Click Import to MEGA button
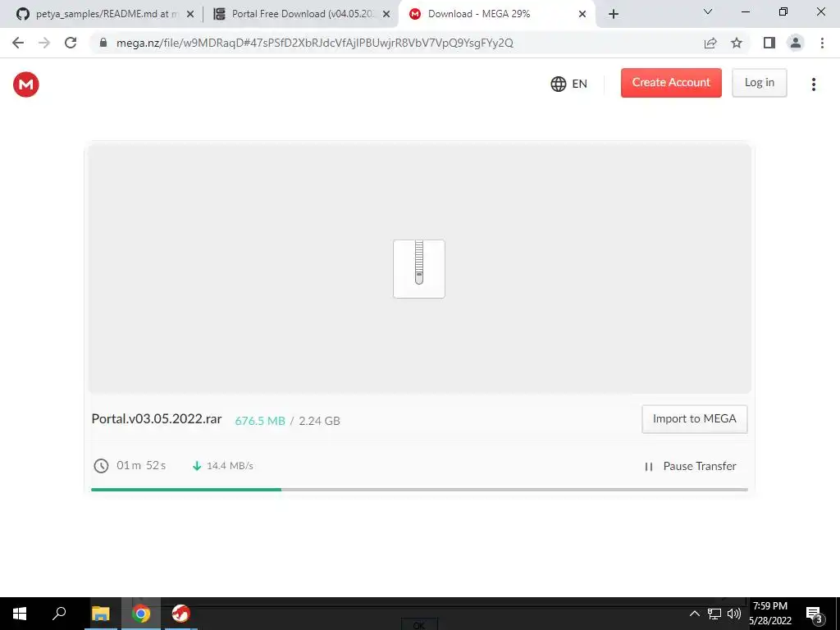Screen dimensions: 840x630 (x=694, y=419)
